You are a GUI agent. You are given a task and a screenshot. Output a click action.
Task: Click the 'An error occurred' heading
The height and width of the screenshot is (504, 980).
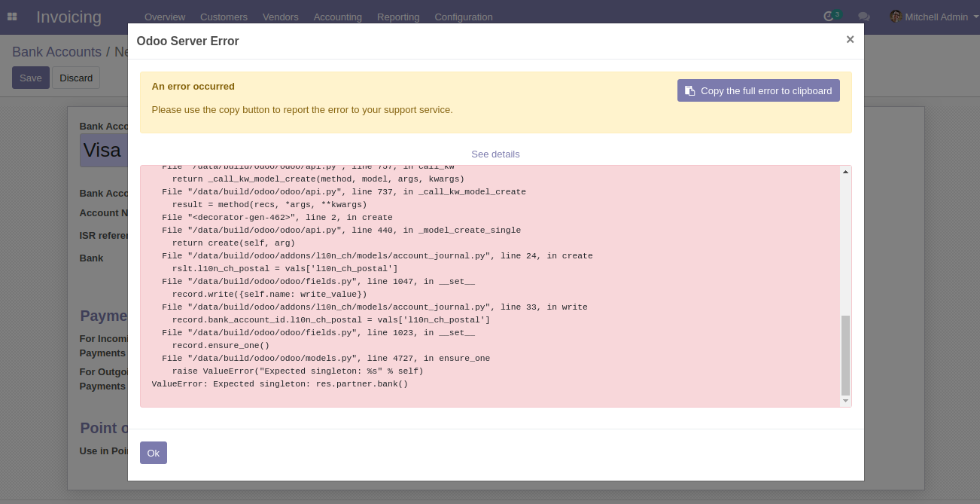click(193, 87)
